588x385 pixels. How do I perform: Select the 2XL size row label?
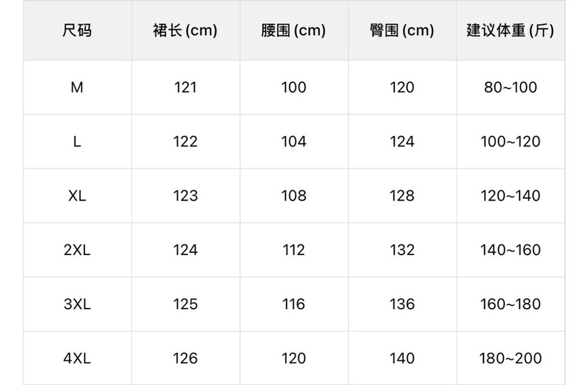pyautogui.click(x=77, y=250)
